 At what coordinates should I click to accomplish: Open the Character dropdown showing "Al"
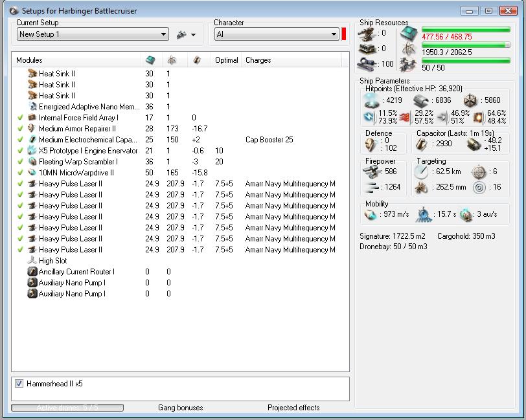[277, 34]
